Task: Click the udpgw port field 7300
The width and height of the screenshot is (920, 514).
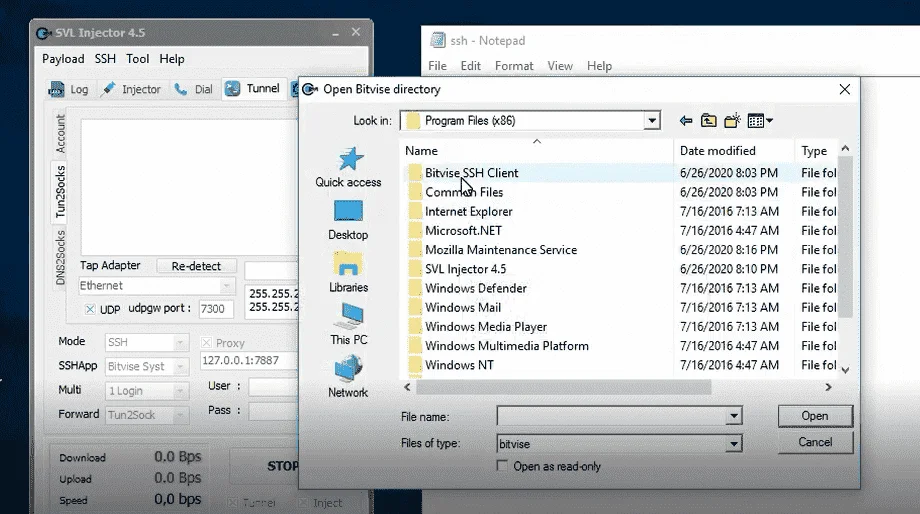Action: (x=216, y=309)
